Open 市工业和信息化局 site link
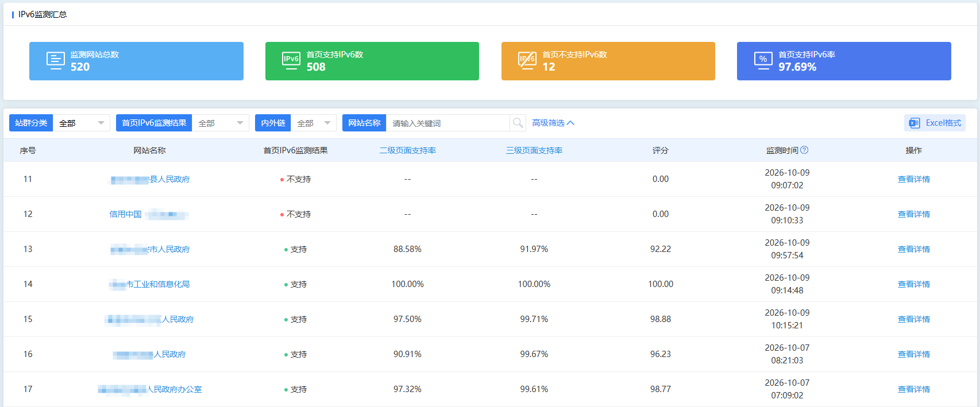This screenshot has height=407, width=980. (x=149, y=284)
